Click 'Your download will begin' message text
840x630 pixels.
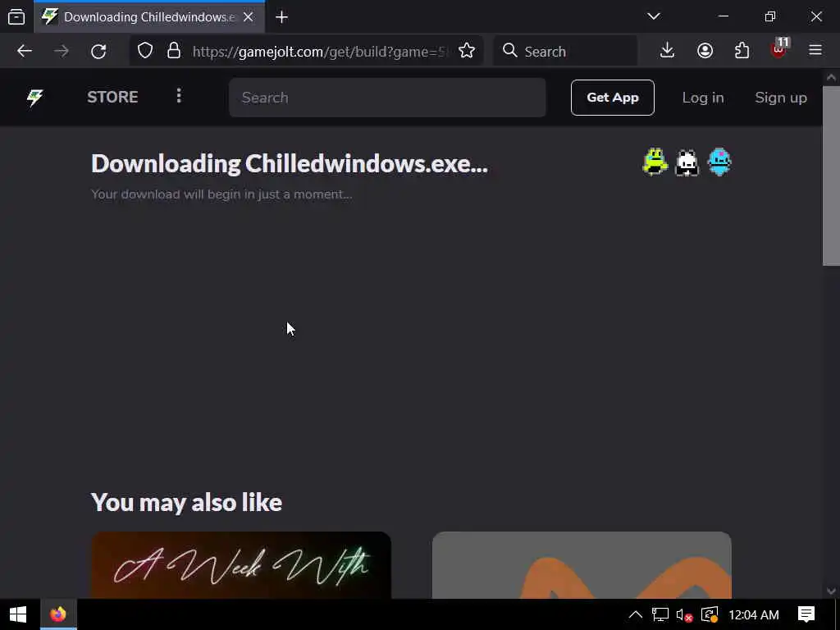point(221,194)
